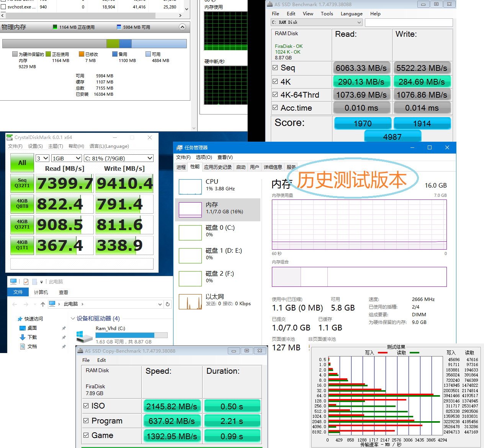Image resolution: width=484 pixels, height=448 pixels.
Task: Open the Downloads (下载) quick access folder
Action: [32, 337]
